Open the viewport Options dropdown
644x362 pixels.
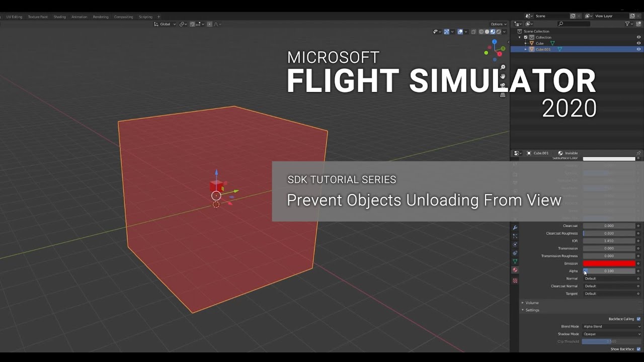coord(499,24)
